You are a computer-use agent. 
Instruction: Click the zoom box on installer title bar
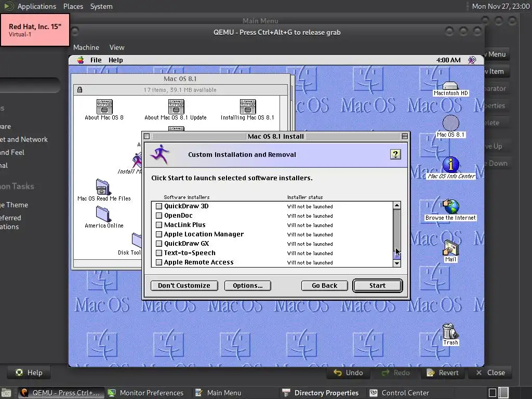point(404,137)
